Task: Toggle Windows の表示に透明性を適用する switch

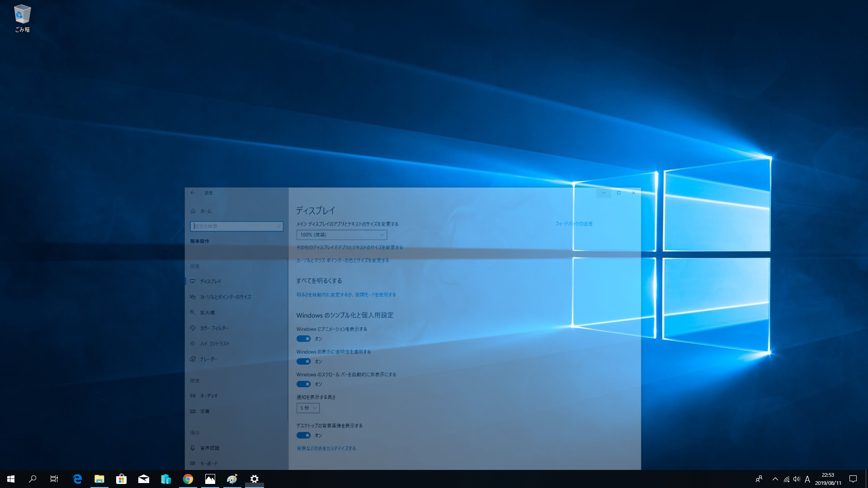Action: [x=303, y=361]
